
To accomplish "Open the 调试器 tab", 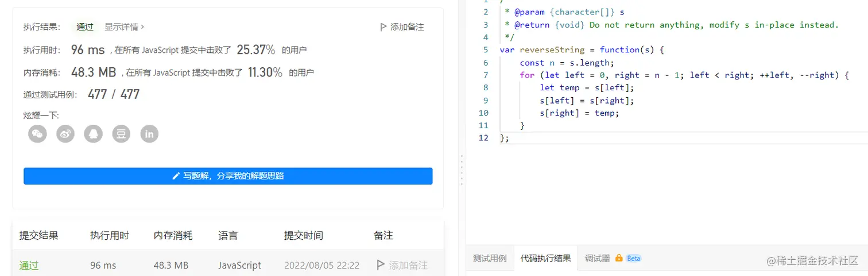I will pyautogui.click(x=597, y=258).
